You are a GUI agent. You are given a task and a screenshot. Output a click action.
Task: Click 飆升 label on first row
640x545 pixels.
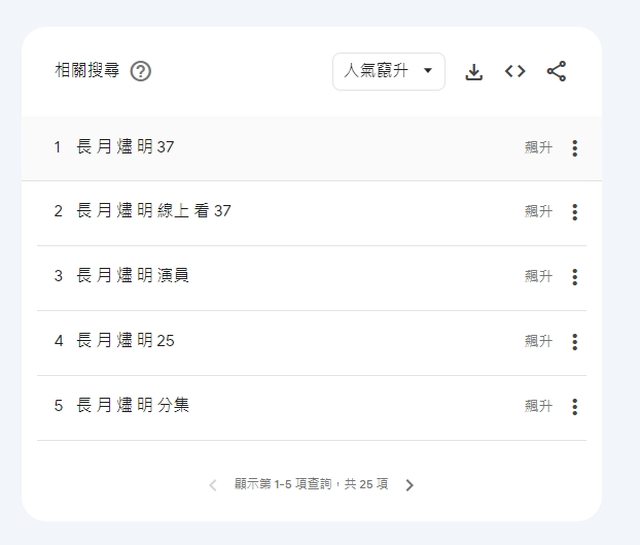(538, 148)
